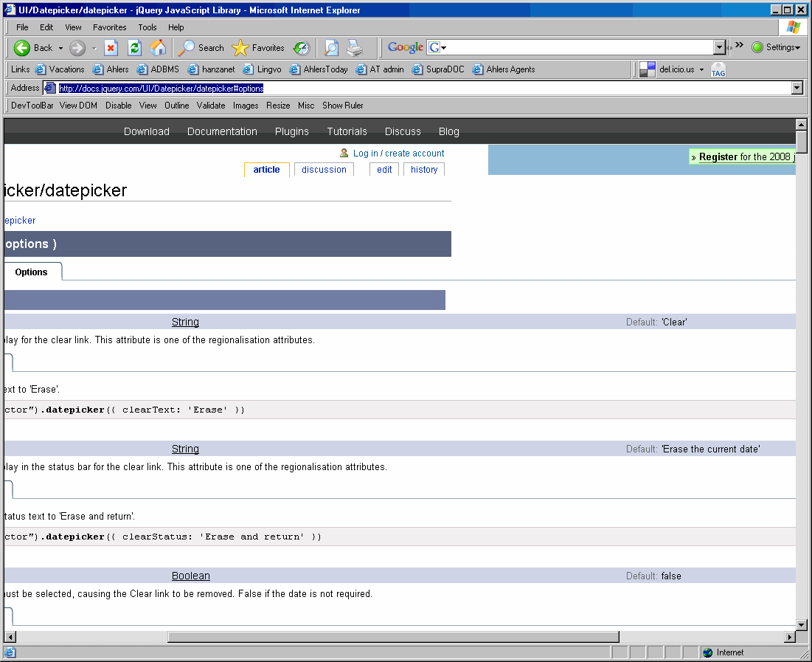Click the del.icio.us TAG icon
Viewport: 812px width, 662px height.
click(x=718, y=69)
